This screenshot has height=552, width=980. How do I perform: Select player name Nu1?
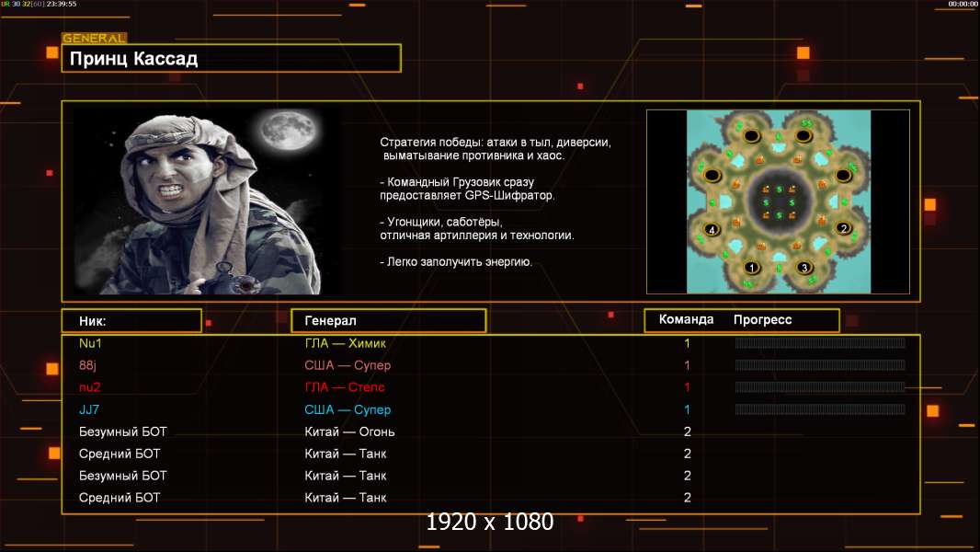pos(90,343)
